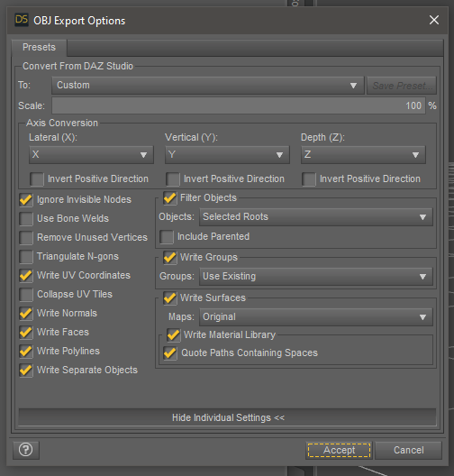The height and width of the screenshot is (476, 454).
Task: Click the help question mark icon
Action: pos(26,450)
